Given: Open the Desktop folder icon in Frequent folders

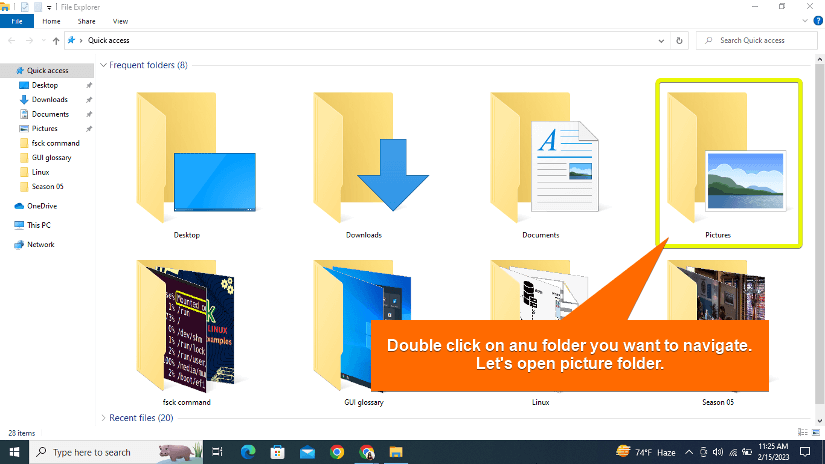Looking at the screenshot, I should point(196,158).
